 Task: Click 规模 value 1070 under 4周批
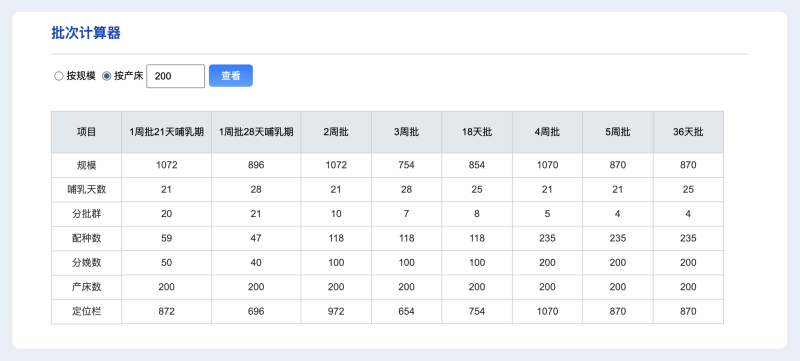[547, 165]
